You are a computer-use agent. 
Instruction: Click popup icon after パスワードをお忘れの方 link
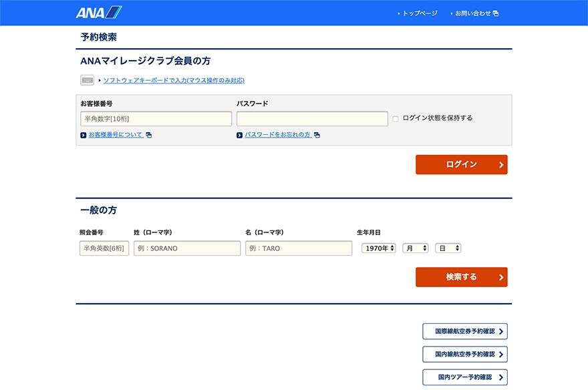pyautogui.click(x=317, y=135)
